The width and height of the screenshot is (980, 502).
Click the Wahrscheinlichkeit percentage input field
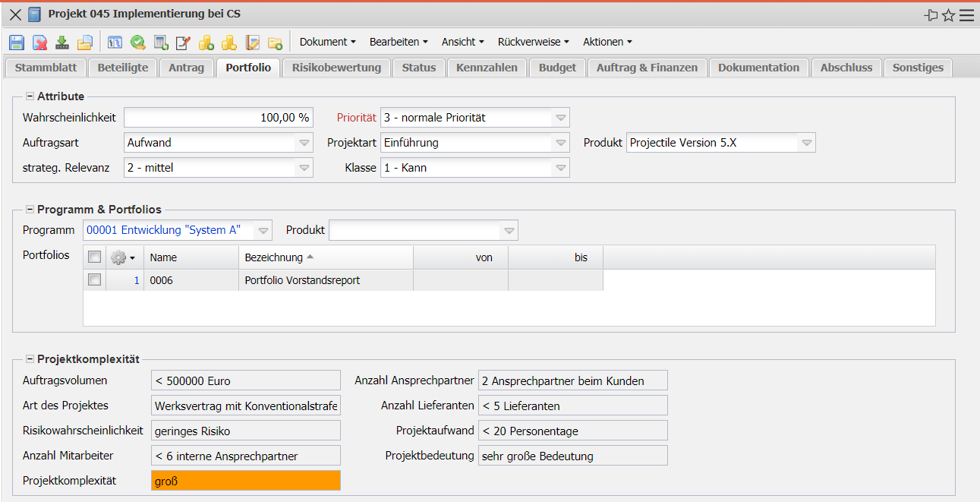(218, 118)
